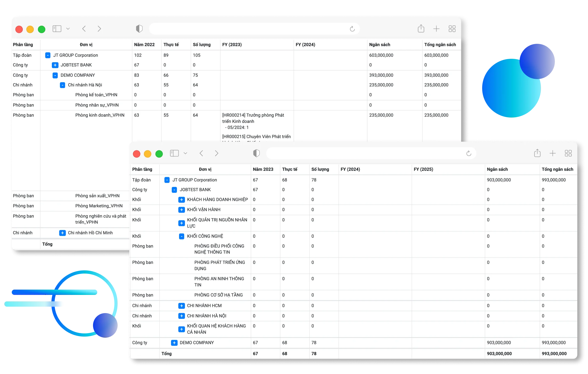The height and width of the screenshot is (374, 588).
Task: Collapse JT GROUP Corporation in back window
Action: click(x=48, y=55)
